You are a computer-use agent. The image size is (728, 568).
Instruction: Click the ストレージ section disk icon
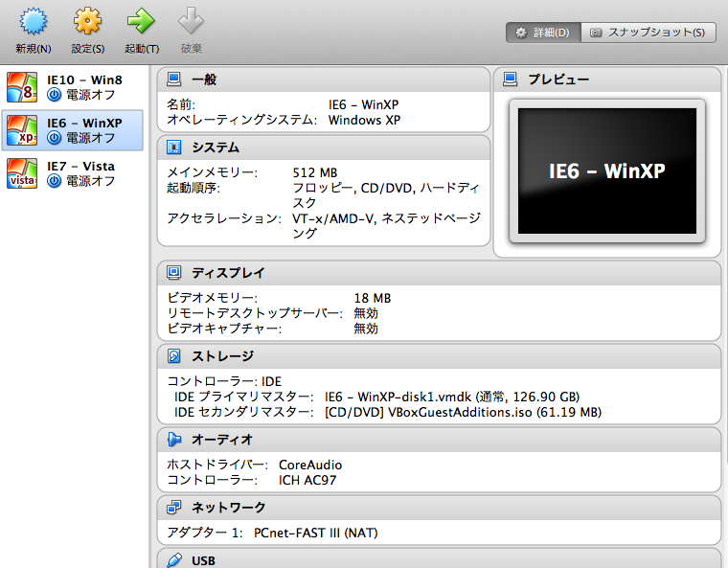coord(174,356)
